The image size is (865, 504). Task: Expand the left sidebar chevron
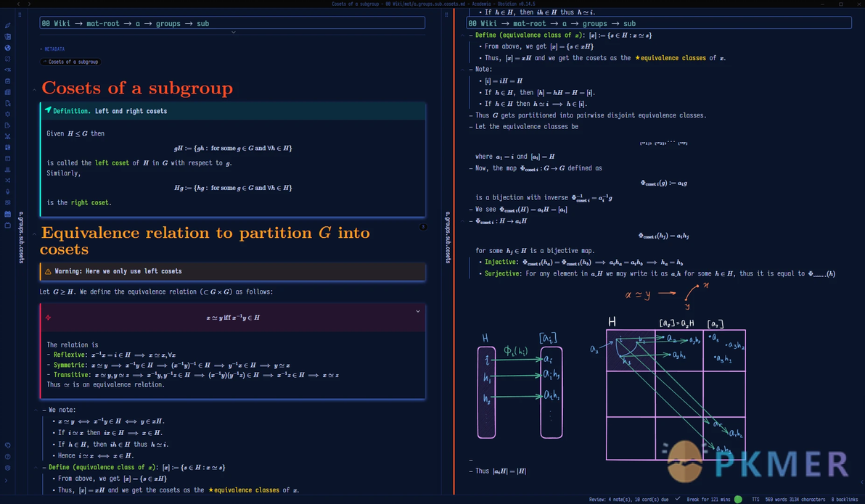7,479
